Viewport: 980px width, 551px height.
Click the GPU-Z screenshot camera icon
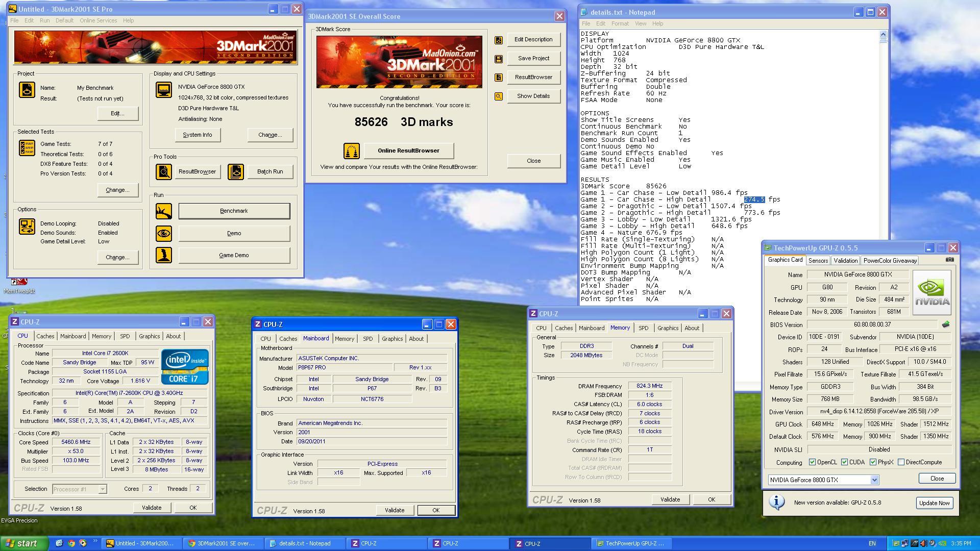coord(949,260)
